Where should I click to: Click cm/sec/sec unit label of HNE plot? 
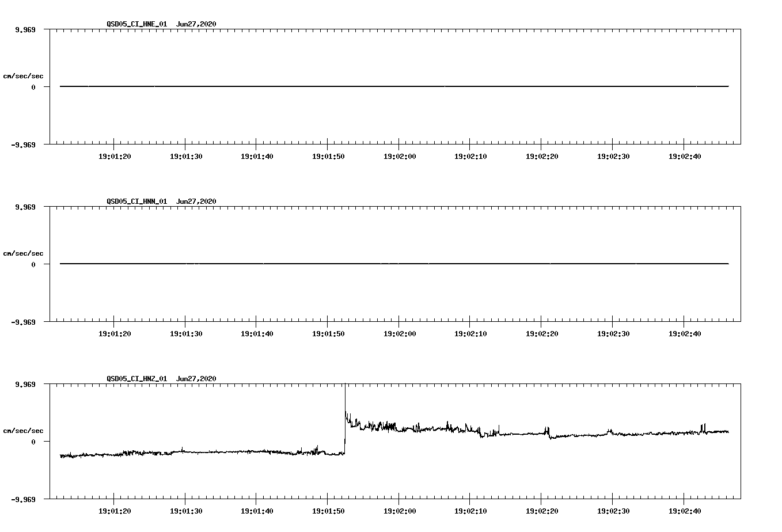click(x=23, y=76)
